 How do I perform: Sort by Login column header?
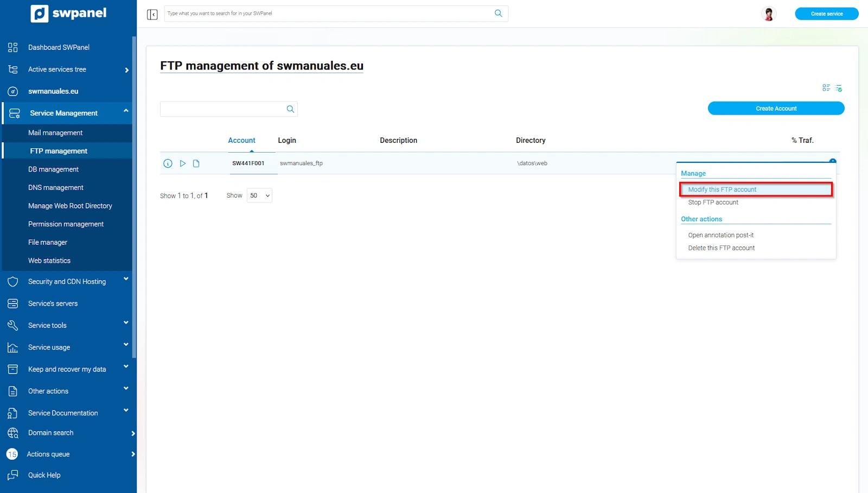tap(287, 141)
